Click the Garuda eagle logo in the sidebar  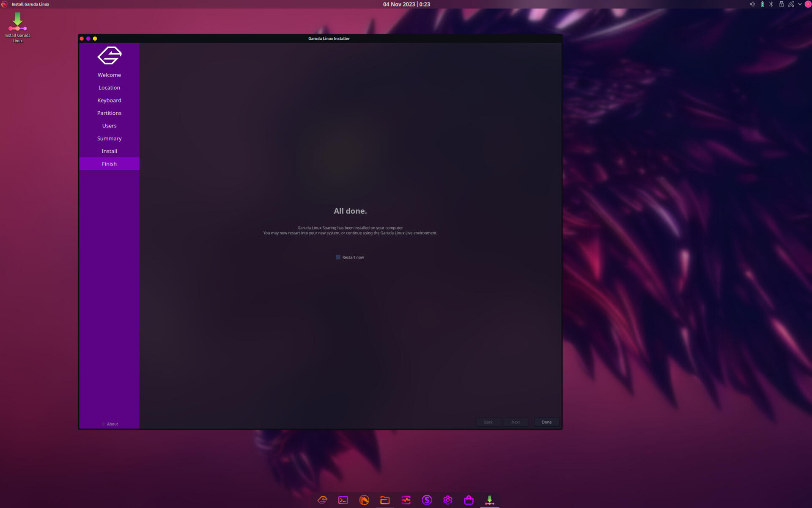point(110,55)
